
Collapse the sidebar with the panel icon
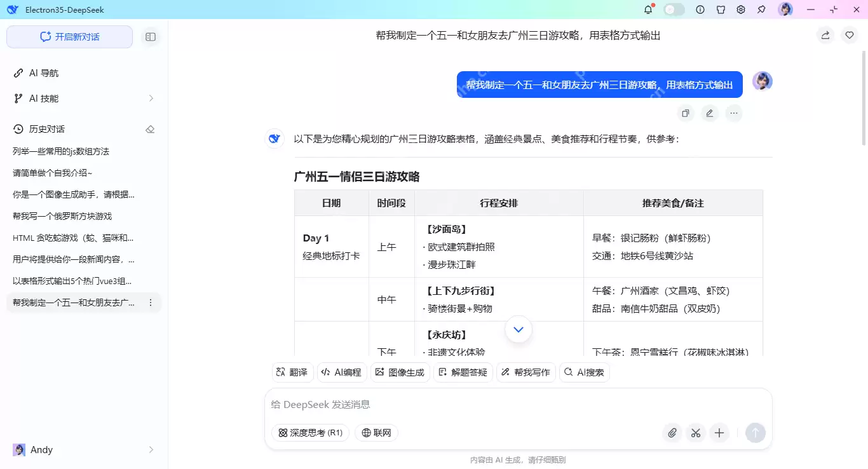151,37
